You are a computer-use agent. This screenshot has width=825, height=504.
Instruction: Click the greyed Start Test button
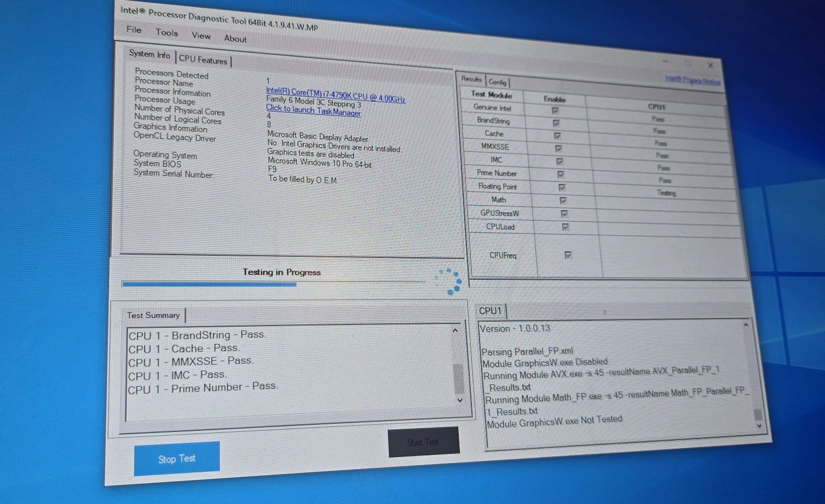(423, 442)
